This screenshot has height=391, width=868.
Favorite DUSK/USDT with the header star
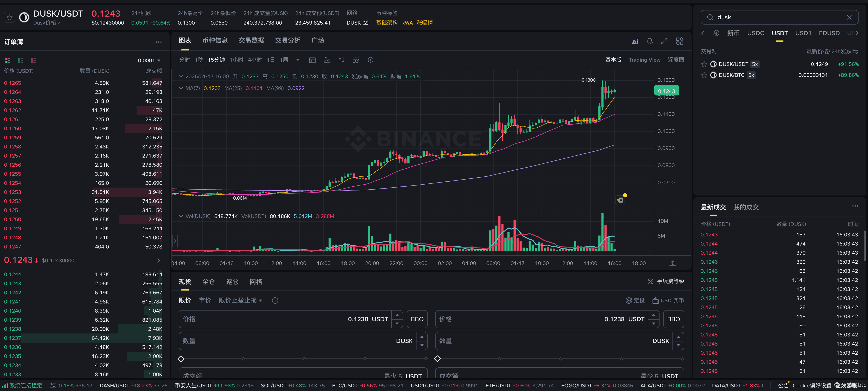pos(10,17)
